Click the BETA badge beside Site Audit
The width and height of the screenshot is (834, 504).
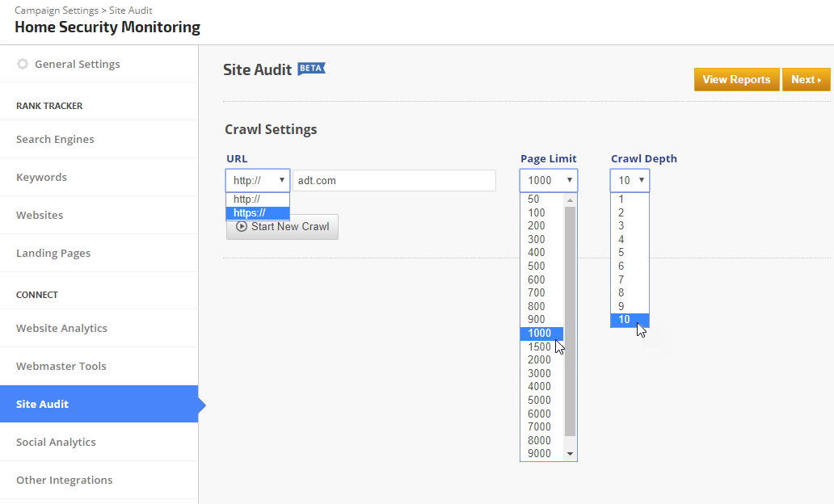tap(311, 69)
